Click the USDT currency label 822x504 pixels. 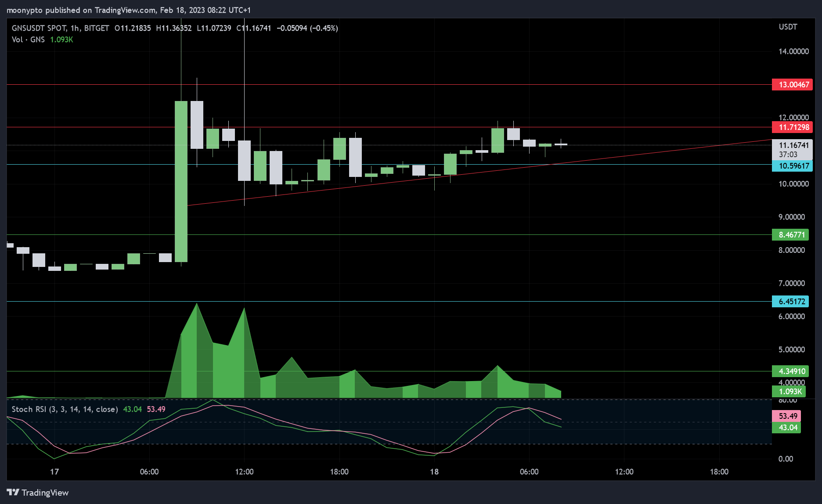tap(788, 27)
